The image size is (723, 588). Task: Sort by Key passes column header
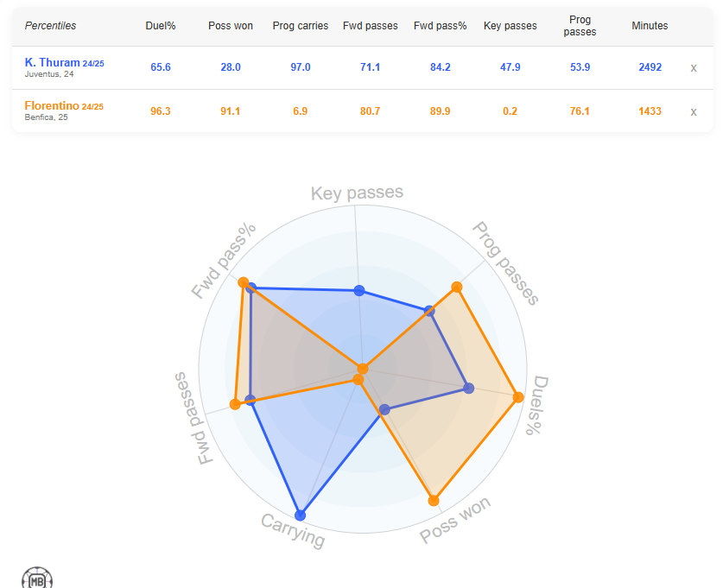[x=510, y=26]
